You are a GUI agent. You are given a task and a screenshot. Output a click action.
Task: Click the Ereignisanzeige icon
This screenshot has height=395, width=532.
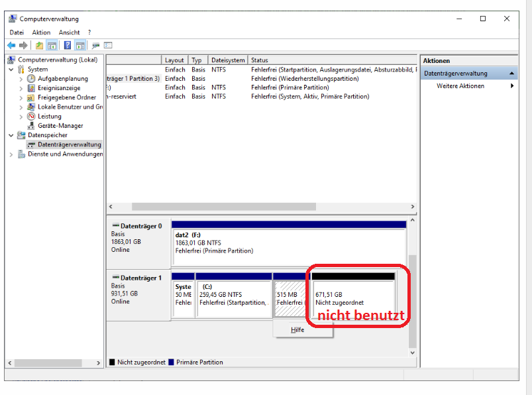(x=31, y=88)
